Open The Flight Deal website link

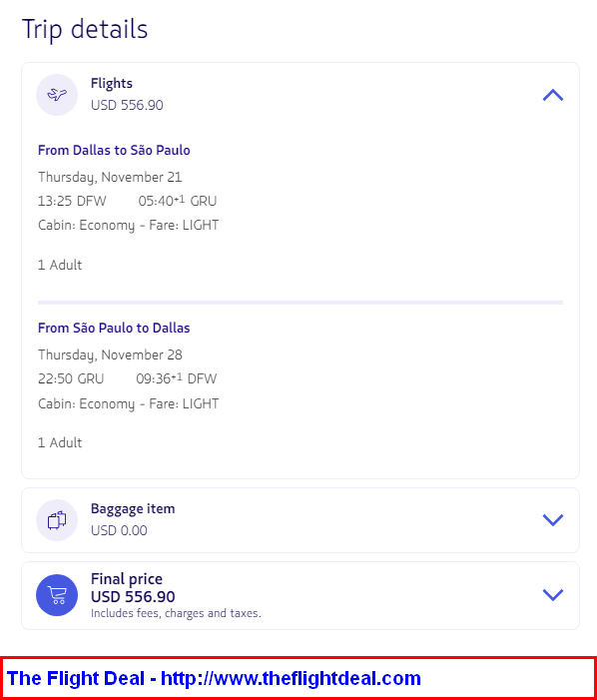tap(214, 678)
